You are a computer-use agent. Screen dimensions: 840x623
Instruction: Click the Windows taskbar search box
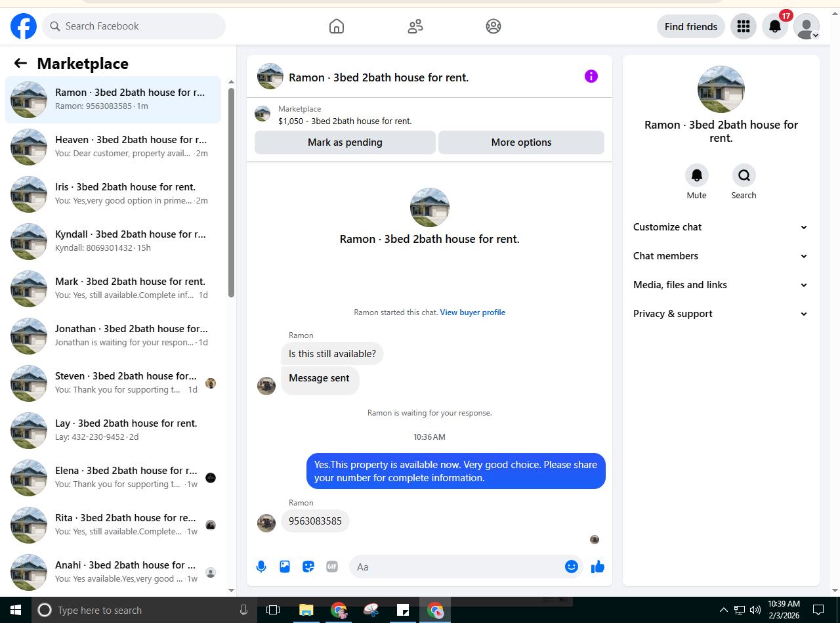[144, 610]
